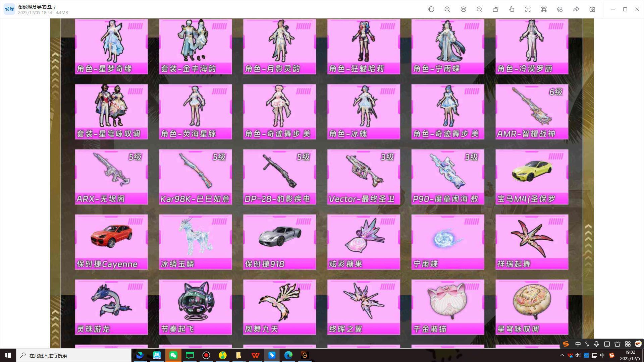Click the share/forward arrow icon
644x362 pixels.
point(576,9)
